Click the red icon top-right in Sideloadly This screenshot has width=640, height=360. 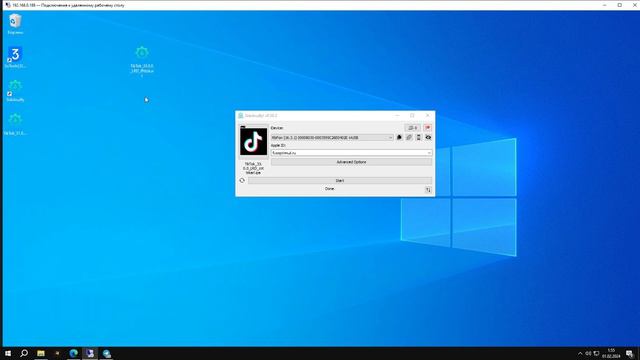pos(427,128)
